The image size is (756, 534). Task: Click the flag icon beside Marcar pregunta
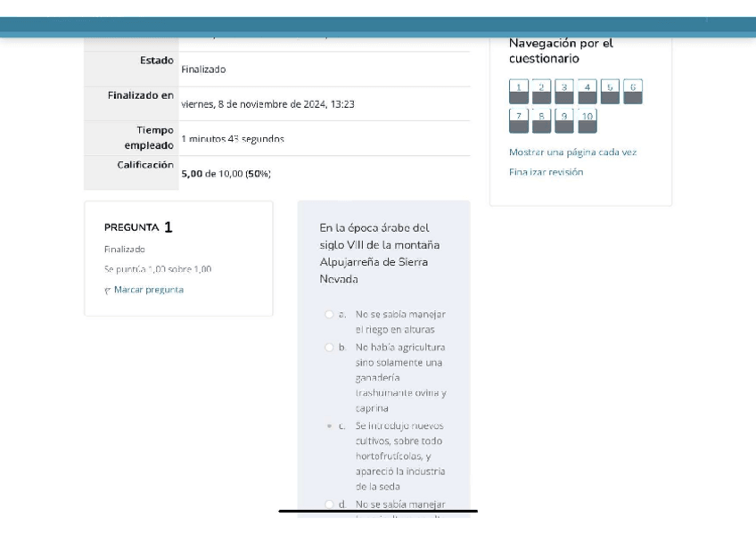[108, 290]
